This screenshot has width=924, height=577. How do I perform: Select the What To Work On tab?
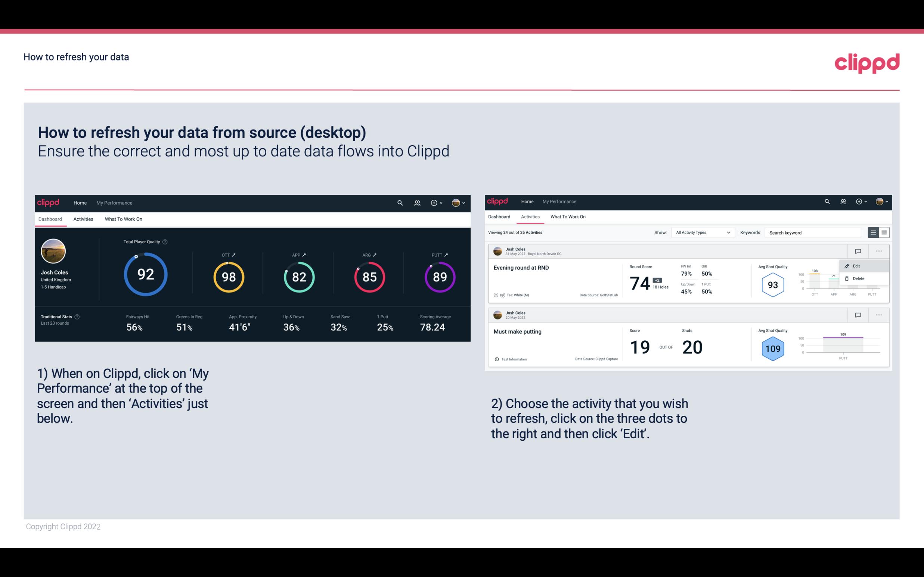pyautogui.click(x=123, y=219)
